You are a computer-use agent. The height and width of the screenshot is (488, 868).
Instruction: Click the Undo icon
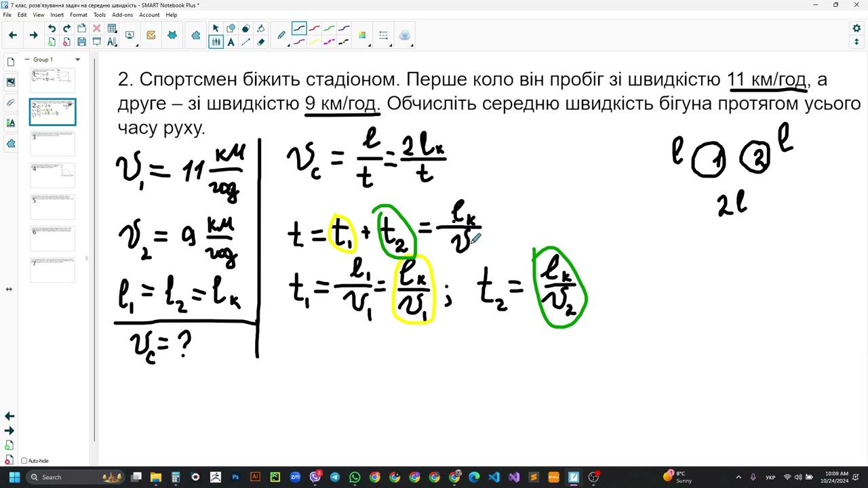(52, 28)
